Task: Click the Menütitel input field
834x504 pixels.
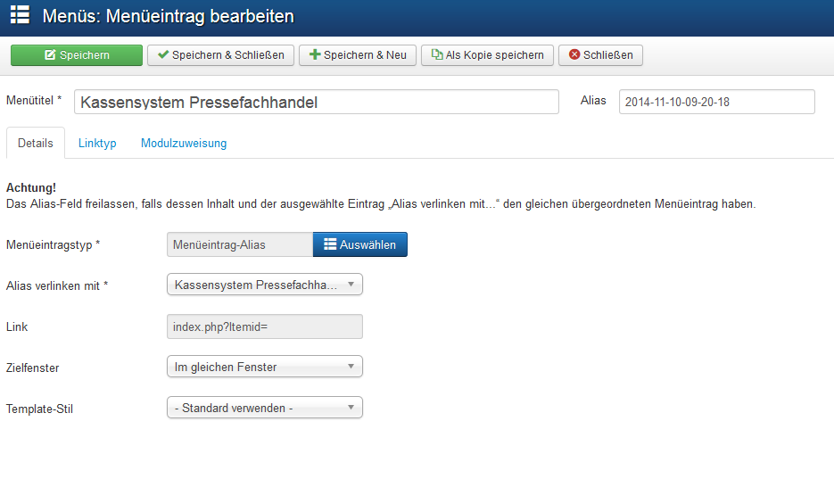Action: pos(317,102)
